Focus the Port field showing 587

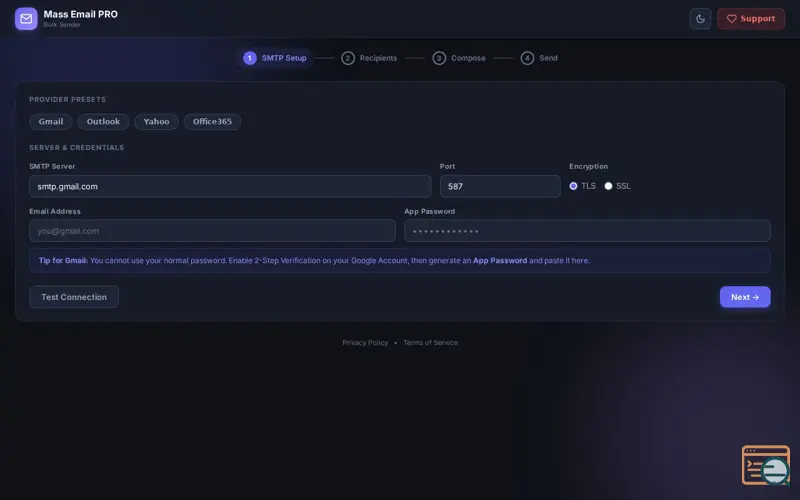tap(500, 187)
